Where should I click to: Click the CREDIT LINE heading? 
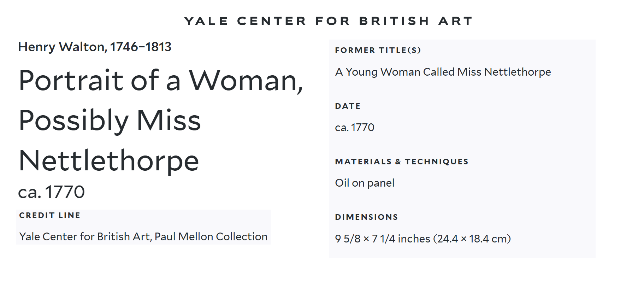click(x=50, y=215)
